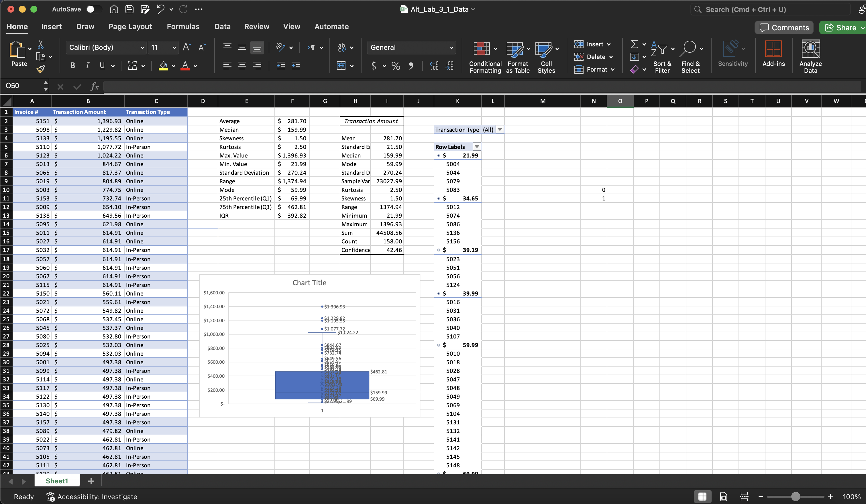The width and height of the screenshot is (866, 504).
Task: Toggle Bold formatting
Action: [72, 66]
